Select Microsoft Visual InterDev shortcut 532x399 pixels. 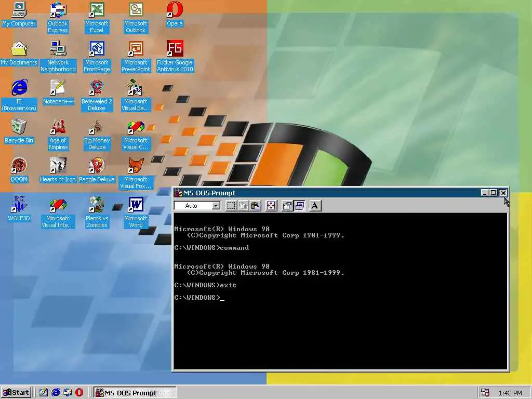coord(58,212)
